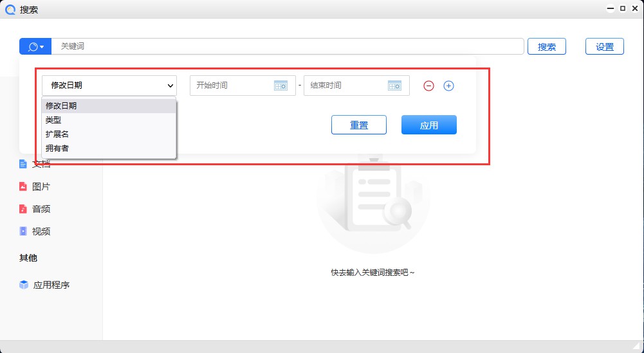Pick 修改日期 option in the dropdown list

point(61,105)
